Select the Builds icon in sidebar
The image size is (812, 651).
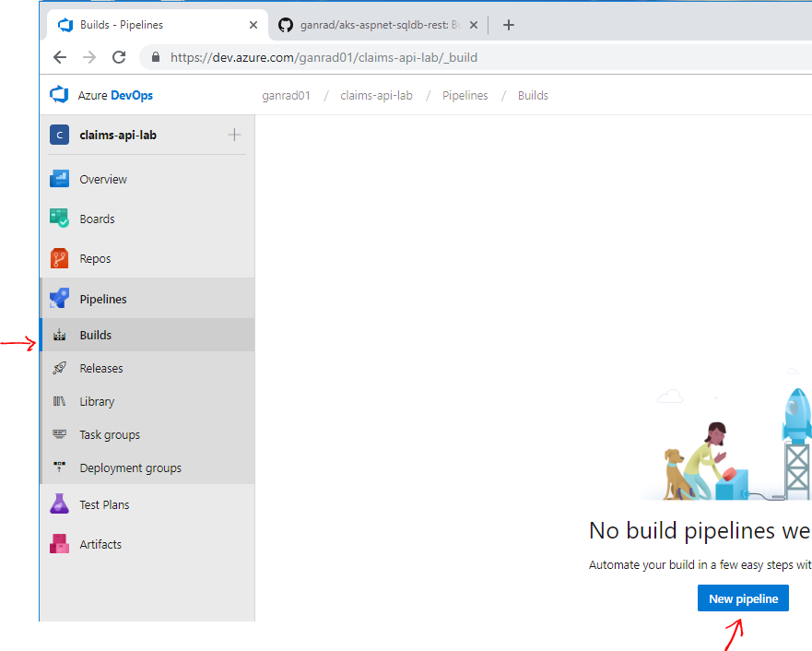[60, 335]
